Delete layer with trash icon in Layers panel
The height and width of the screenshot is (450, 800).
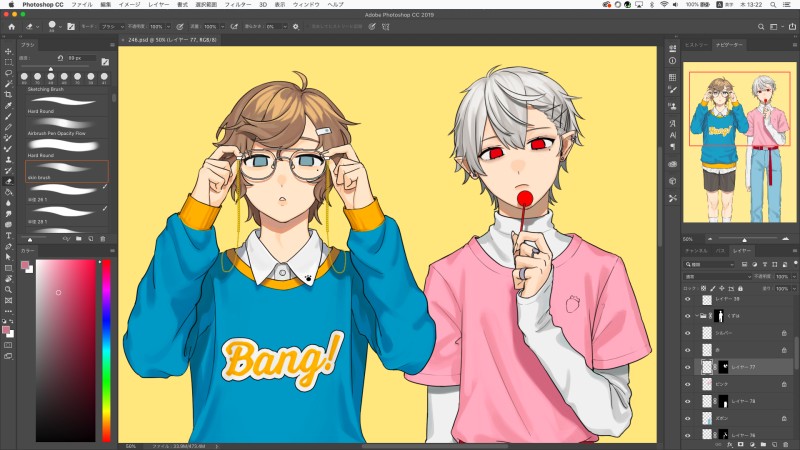[x=786, y=445]
